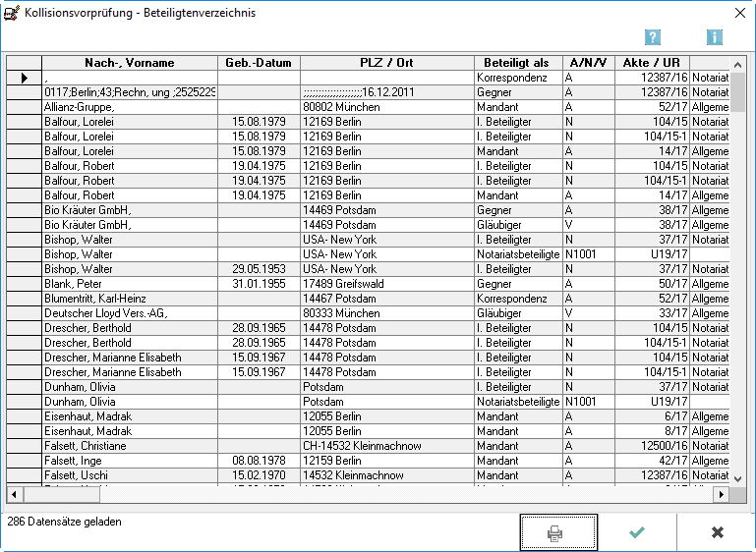Screen dimensions: 756x552
Task: Select Gegner cell in Blank, Peter row
Action: pyautogui.click(x=518, y=284)
